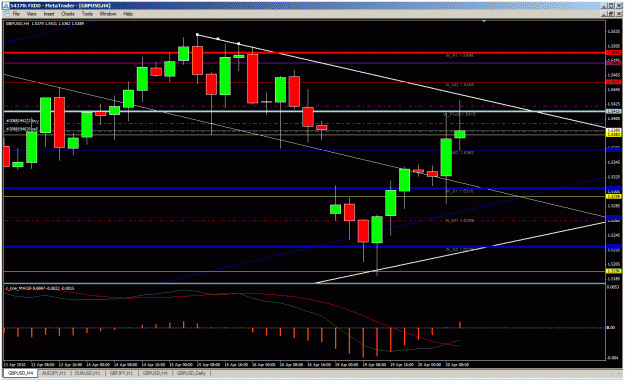Select the active GBPUSD,H4 chart tab

20,373
